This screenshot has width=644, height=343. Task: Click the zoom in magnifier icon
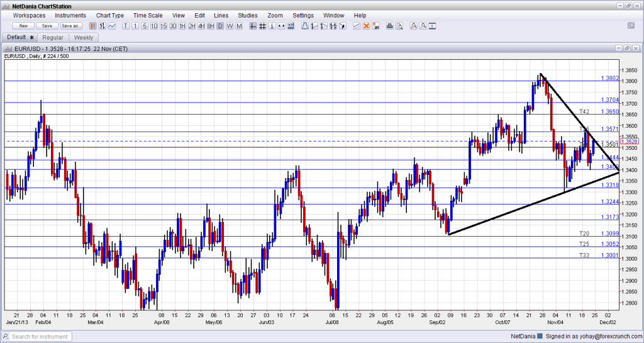(413, 26)
